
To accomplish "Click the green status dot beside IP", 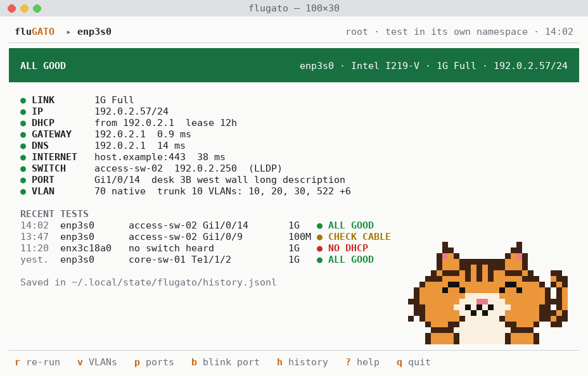I will pyautogui.click(x=23, y=112).
